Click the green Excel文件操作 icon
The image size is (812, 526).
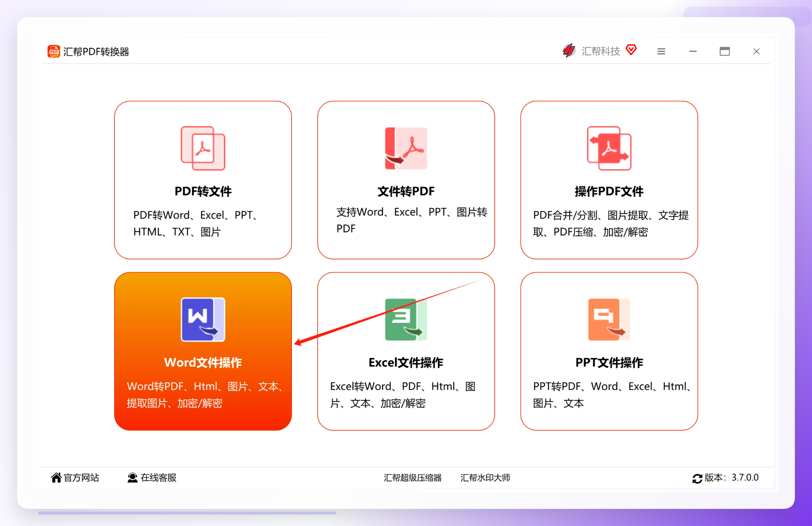coord(406,320)
